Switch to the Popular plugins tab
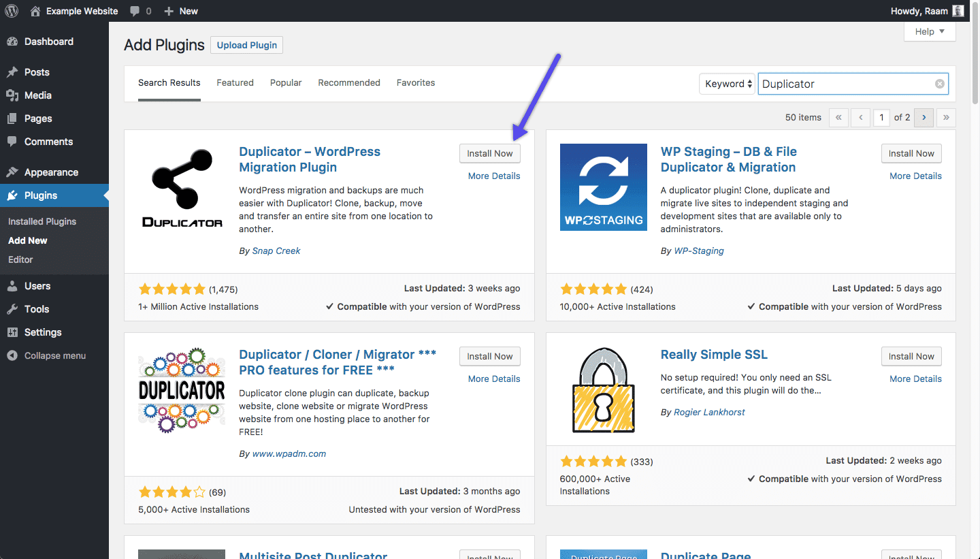This screenshot has height=559, width=980. (x=285, y=82)
